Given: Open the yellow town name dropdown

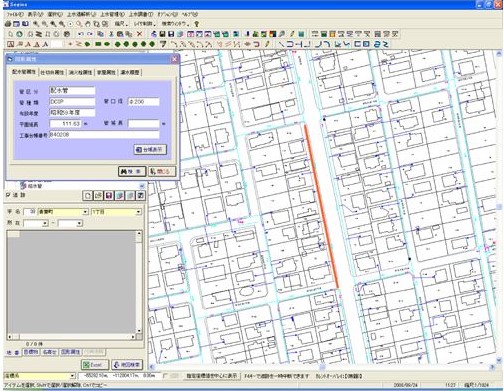Looking at the screenshot, I should coord(63,212).
